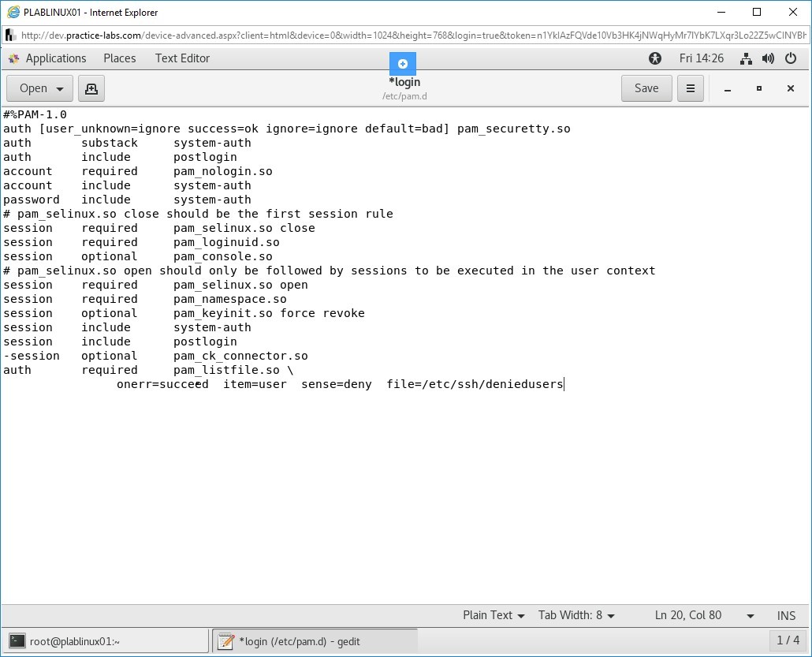Image resolution: width=812 pixels, height=657 pixels.
Task: Open a new document with the new-tab icon
Action: (91, 88)
